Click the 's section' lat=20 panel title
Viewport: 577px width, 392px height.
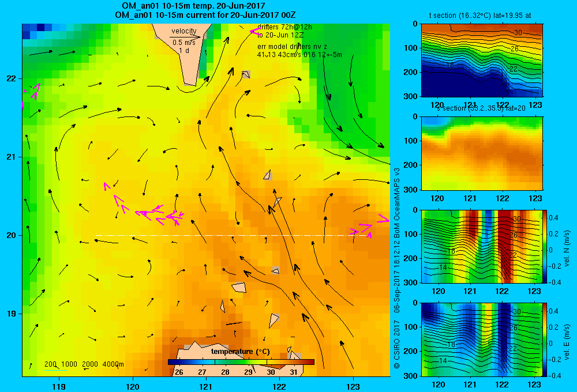[481, 108]
